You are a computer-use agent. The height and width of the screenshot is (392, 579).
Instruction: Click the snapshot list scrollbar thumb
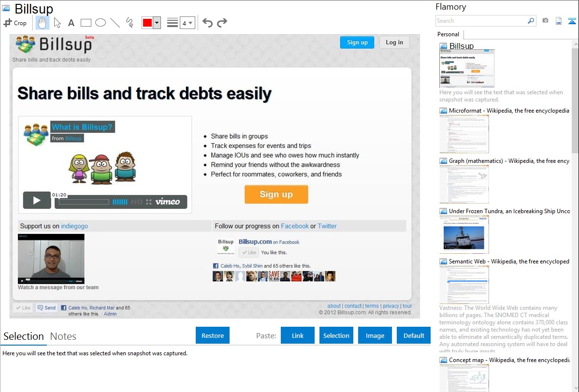pos(575,100)
